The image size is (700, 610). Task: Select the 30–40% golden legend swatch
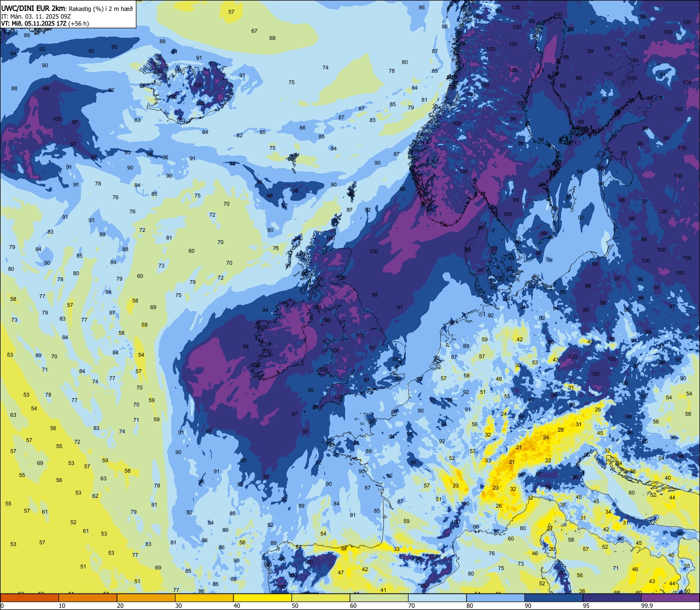(x=204, y=597)
